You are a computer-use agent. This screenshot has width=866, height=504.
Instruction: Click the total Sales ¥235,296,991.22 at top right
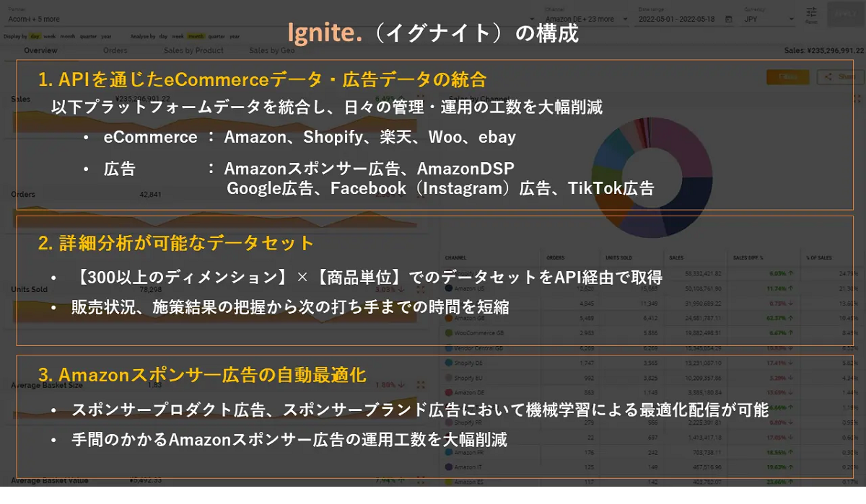pyautogui.click(x=823, y=50)
